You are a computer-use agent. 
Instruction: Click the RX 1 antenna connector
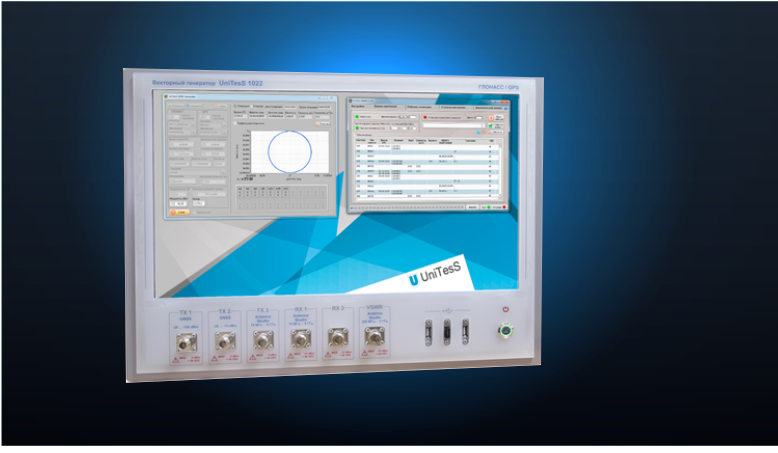(299, 341)
